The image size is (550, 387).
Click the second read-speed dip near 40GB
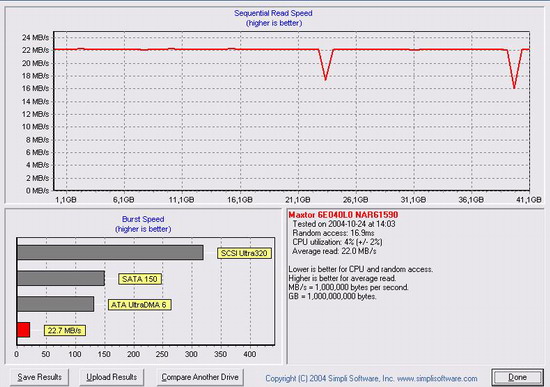coord(514,87)
